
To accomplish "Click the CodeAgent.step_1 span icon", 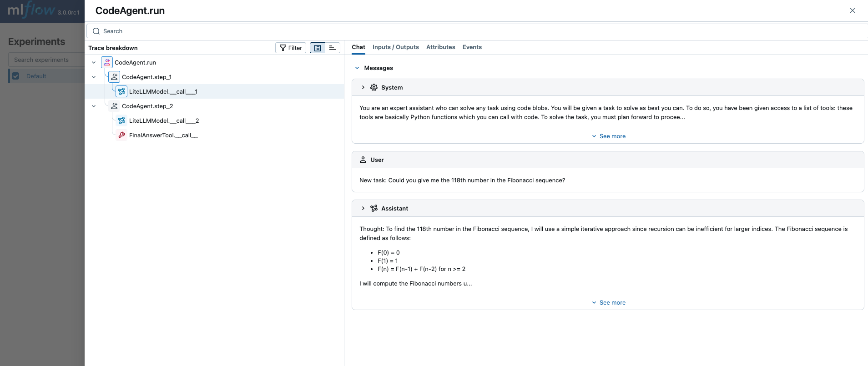I will [114, 77].
